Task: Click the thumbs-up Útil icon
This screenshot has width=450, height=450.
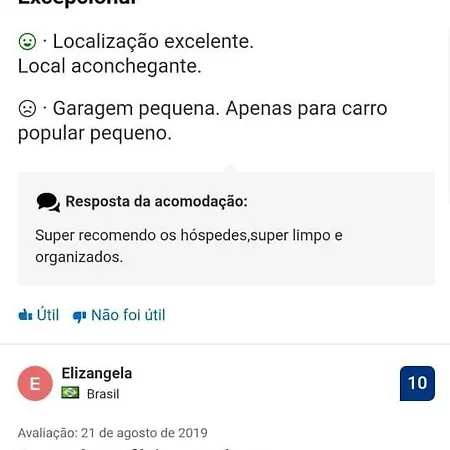Action: click(25, 315)
